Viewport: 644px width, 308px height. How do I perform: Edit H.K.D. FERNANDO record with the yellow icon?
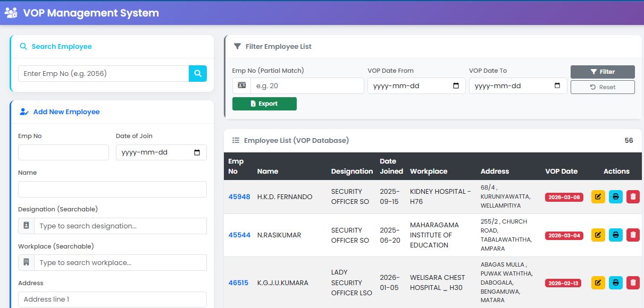(x=598, y=197)
